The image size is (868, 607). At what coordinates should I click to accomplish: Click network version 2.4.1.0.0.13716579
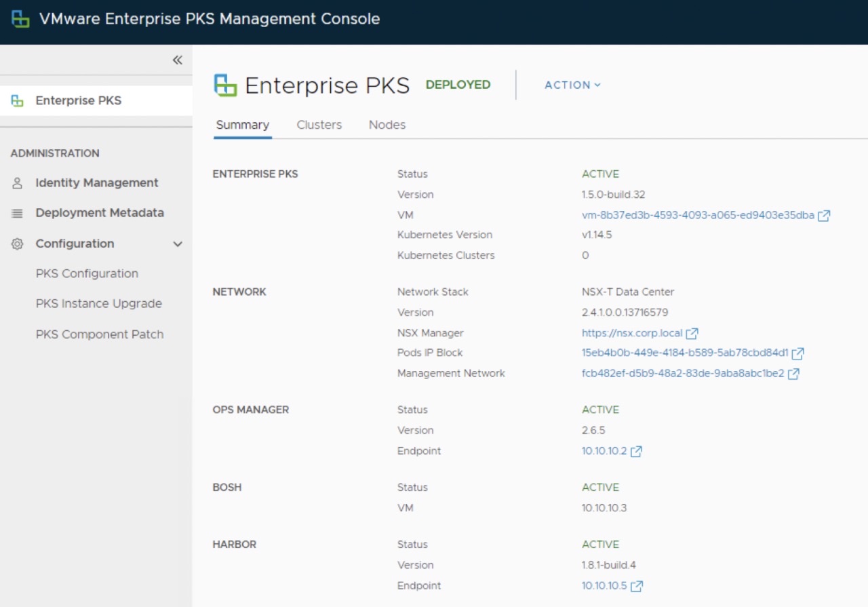coord(625,313)
